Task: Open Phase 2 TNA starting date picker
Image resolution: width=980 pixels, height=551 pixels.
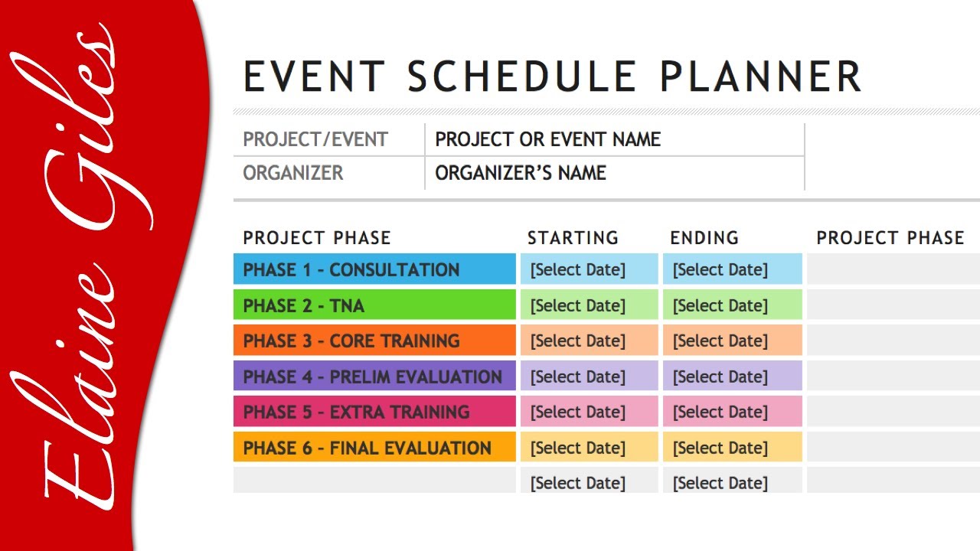Action: [589, 305]
